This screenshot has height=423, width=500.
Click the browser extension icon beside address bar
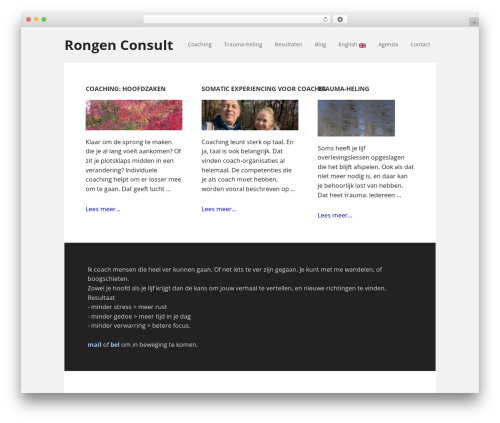[340, 19]
